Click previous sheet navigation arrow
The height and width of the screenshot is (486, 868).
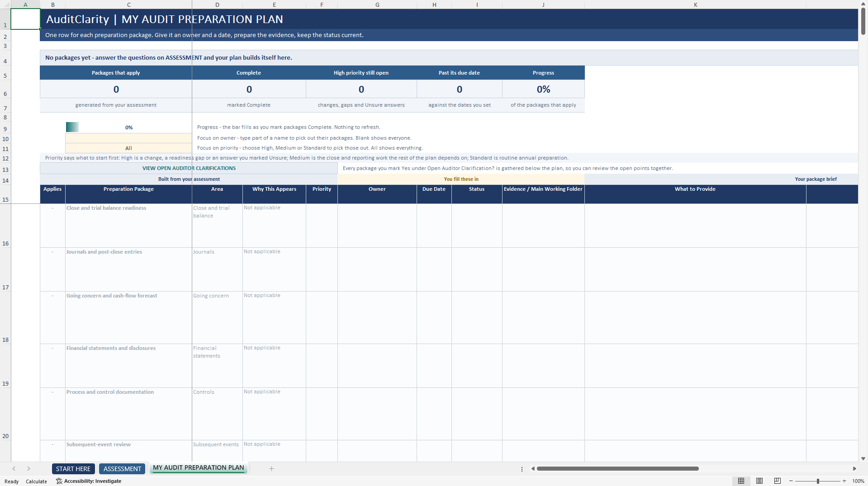[x=14, y=469]
